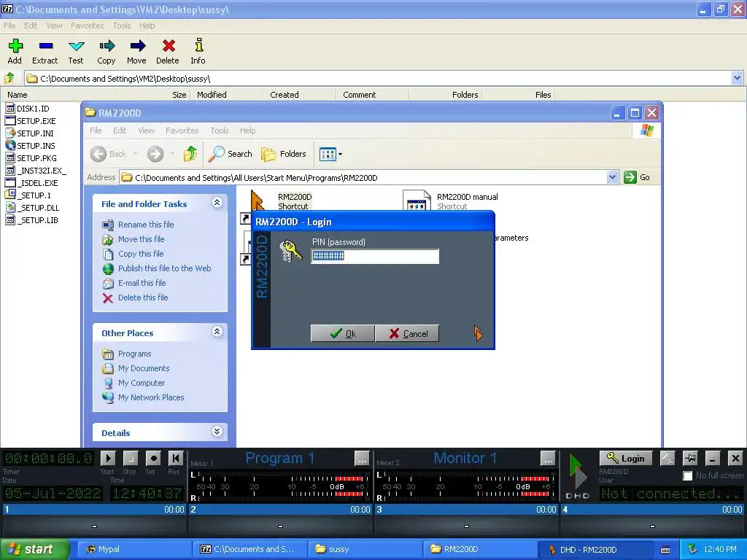Click E-mail this file link
The width and height of the screenshot is (747, 560).
pos(142,283)
